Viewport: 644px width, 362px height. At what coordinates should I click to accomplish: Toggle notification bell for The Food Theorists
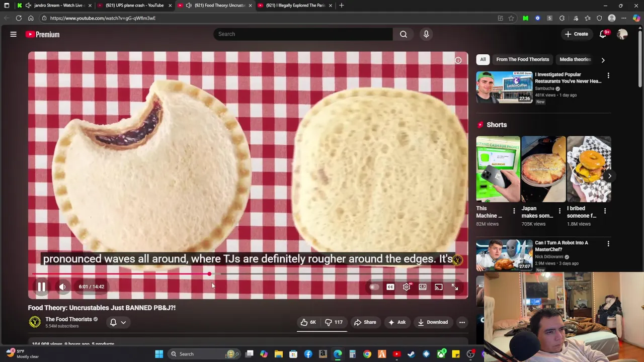coord(118,322)
